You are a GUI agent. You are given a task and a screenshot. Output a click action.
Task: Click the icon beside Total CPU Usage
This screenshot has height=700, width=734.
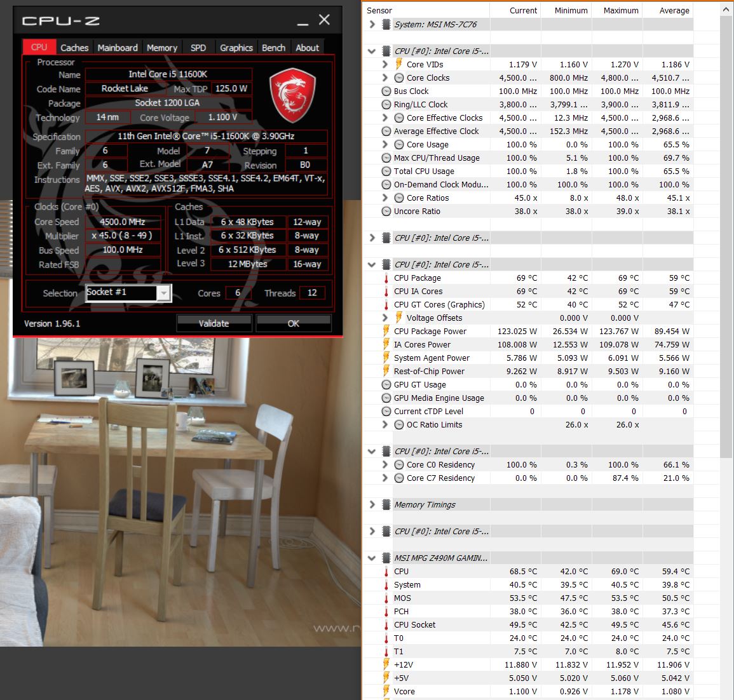tap(386, 172)
